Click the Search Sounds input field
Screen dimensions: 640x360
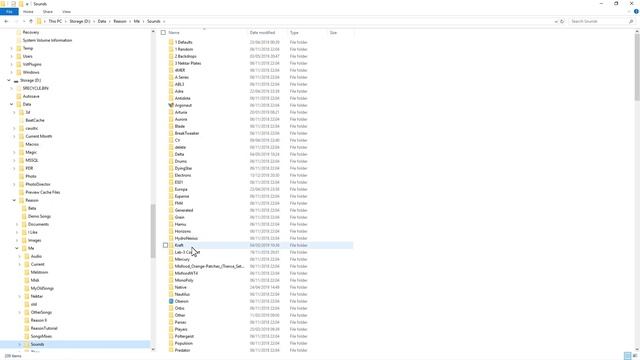click(598, 21)
